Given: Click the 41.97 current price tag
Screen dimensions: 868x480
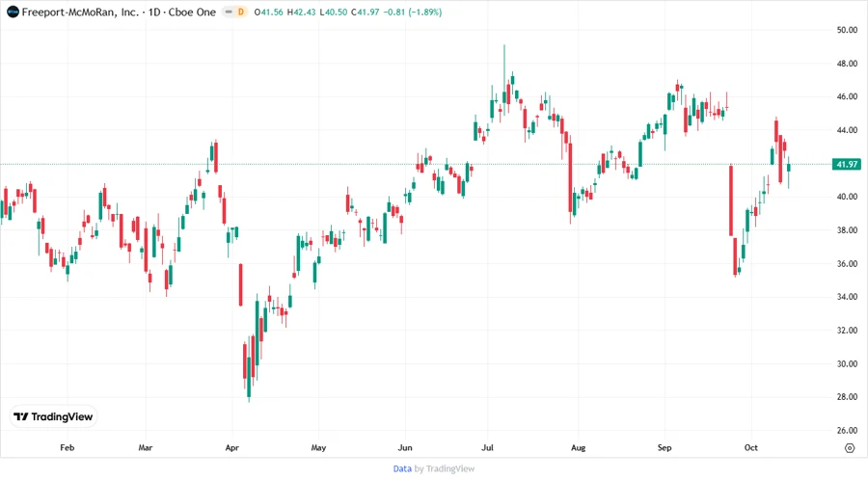Looking at the screenshot, I should (x=847, y=165).
